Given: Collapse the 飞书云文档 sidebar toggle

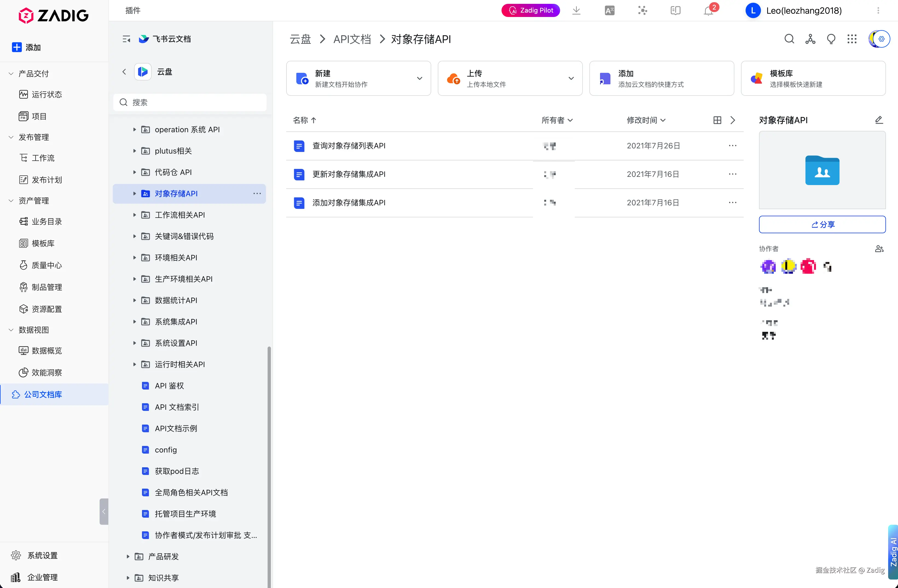Looking at the screenshot, I should [126, 39].
